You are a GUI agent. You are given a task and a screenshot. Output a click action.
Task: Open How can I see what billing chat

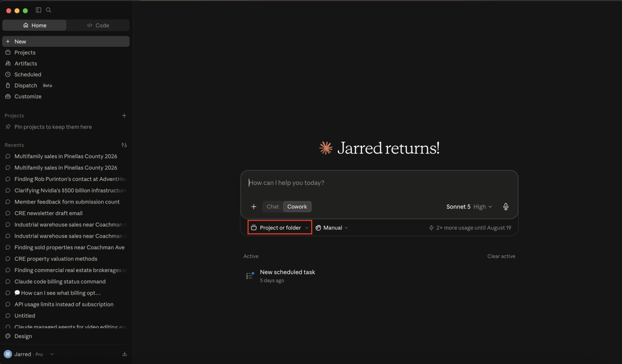[x=66, y=293]
